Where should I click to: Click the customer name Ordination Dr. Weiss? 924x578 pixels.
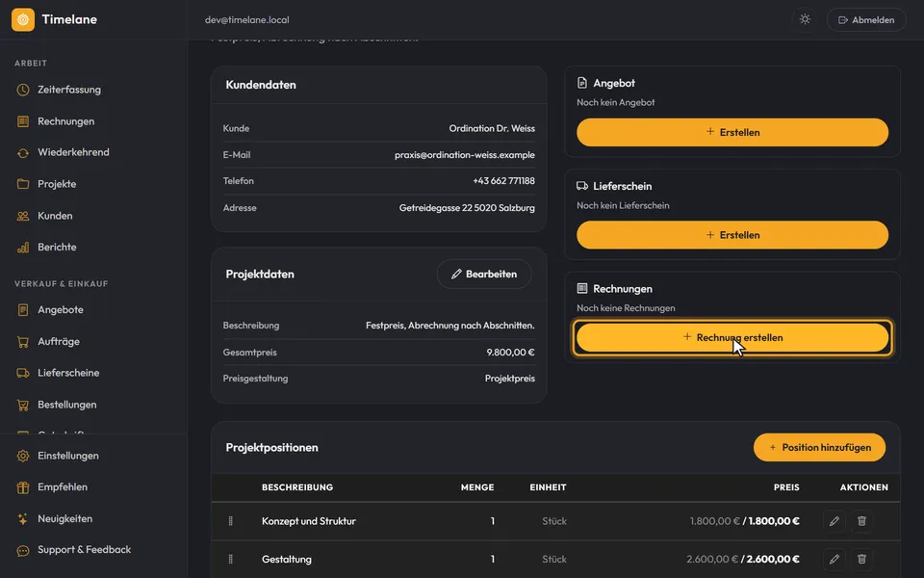pos(492,128)
